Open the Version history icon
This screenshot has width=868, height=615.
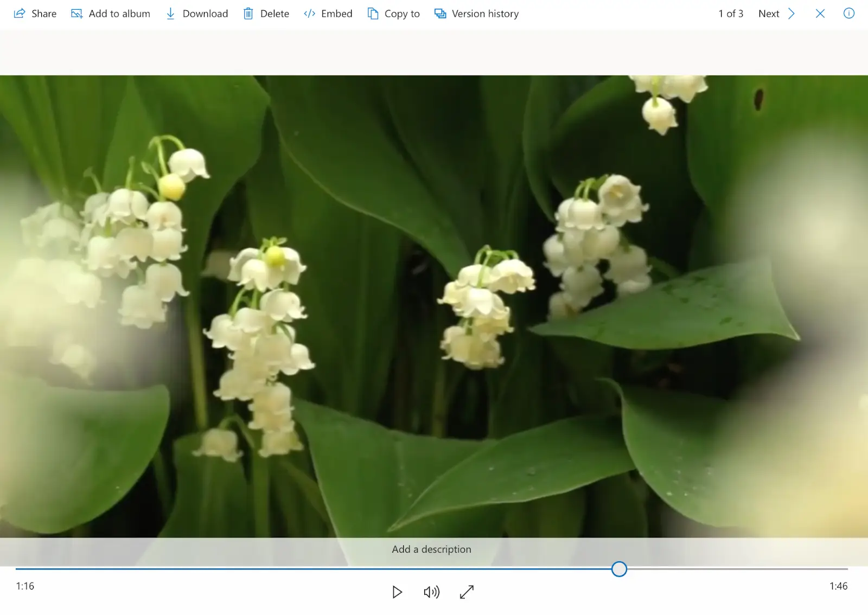pos(439,13)
